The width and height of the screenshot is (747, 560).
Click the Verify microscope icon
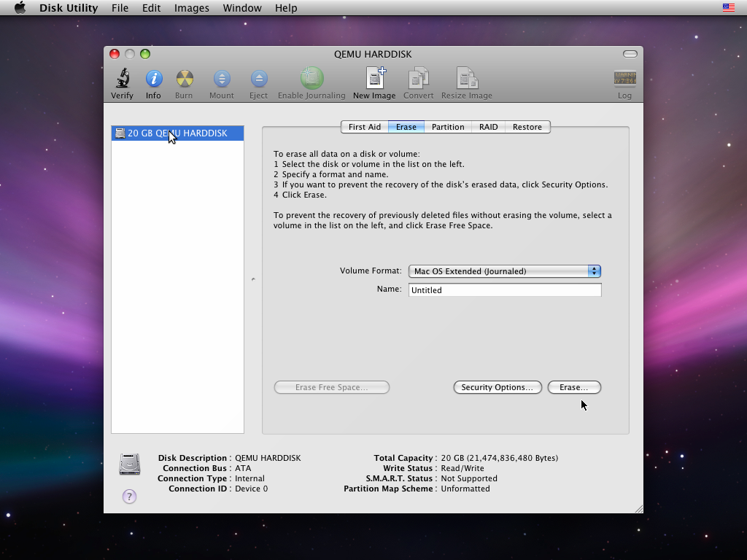click(122, 79)
